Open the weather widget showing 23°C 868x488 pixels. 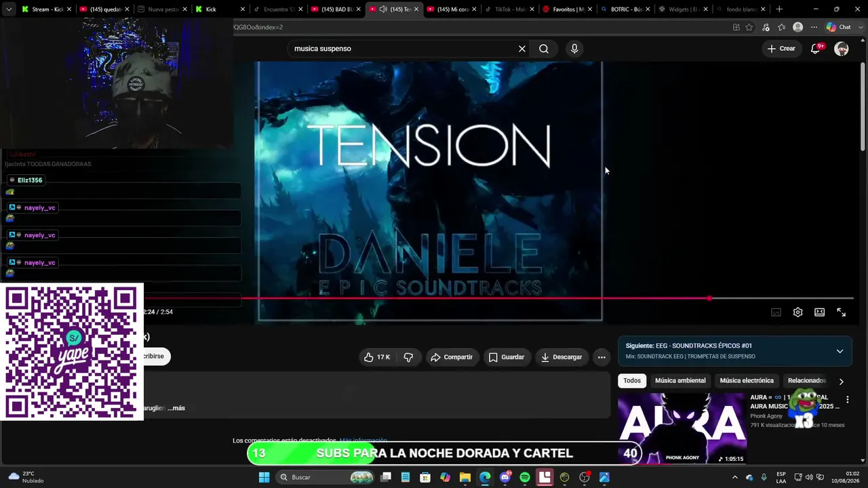coord(26,477)
